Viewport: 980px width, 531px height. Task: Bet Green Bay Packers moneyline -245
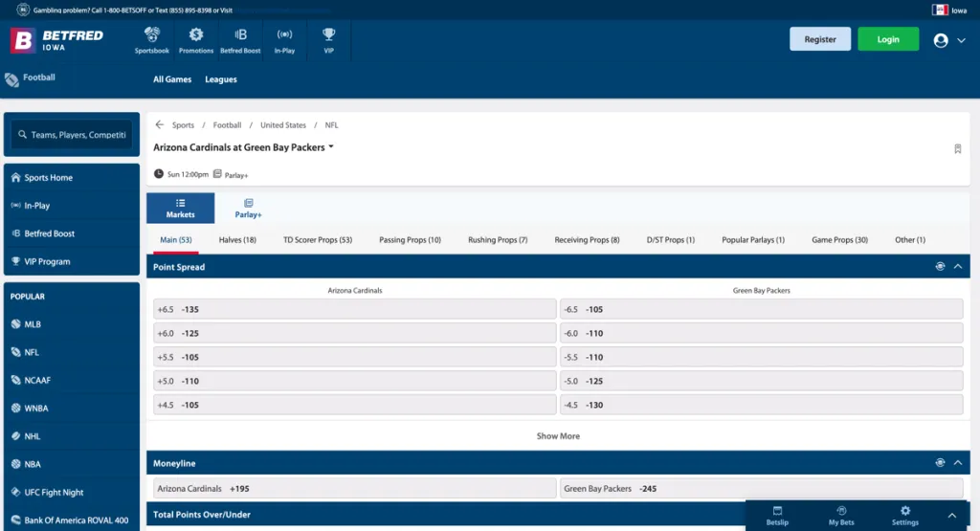coord(761,489)
